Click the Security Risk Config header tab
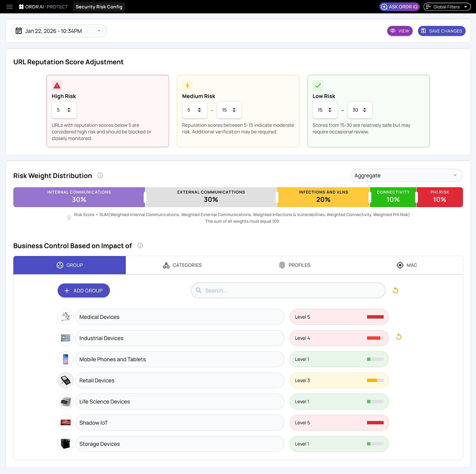This screenshot has width=476, height=474. tap(99, 7)
